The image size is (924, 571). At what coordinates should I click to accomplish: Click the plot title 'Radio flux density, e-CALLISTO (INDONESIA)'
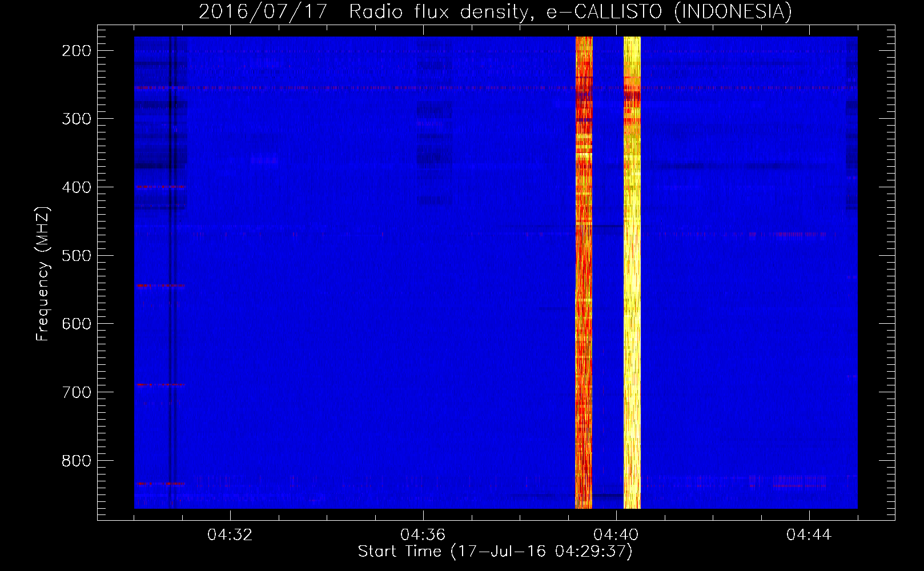[x=570, y=11]
